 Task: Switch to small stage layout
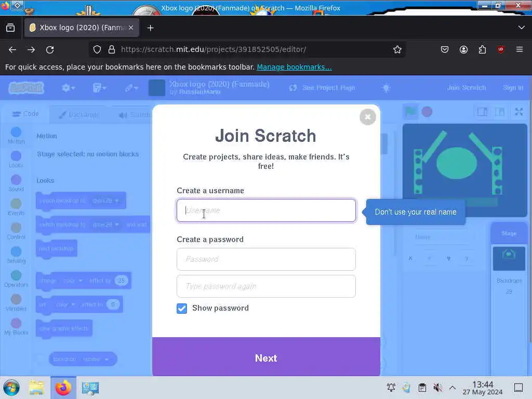(483, 112)
